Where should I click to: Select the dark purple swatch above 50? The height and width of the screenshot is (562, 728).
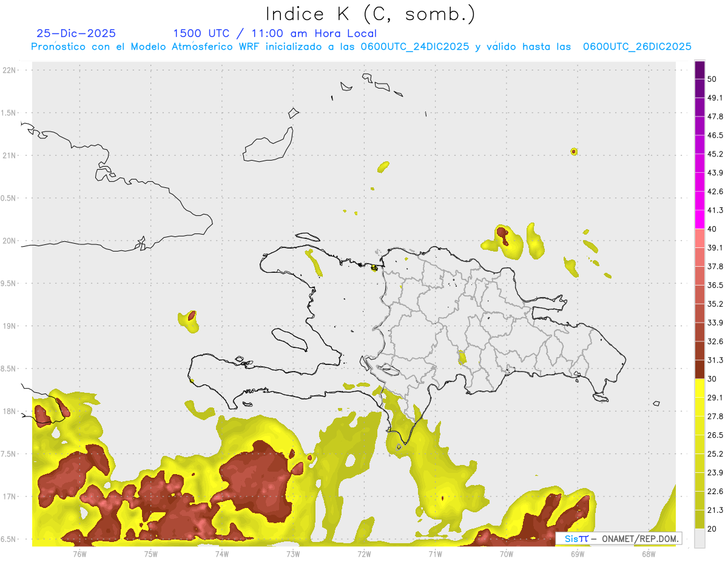[699, 70]
